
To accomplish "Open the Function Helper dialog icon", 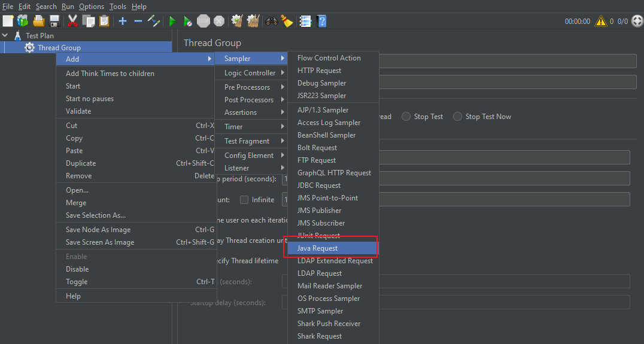I will coord(305,21).
